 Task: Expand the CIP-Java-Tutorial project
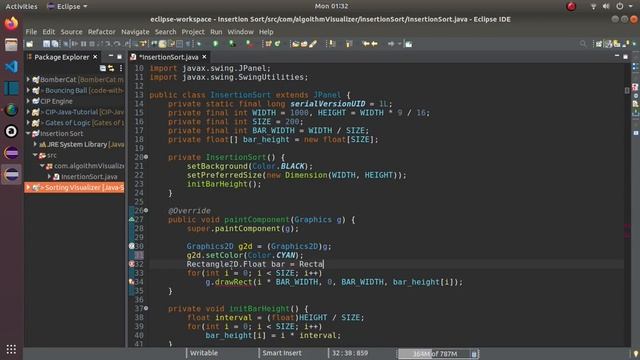coord(28,112)
